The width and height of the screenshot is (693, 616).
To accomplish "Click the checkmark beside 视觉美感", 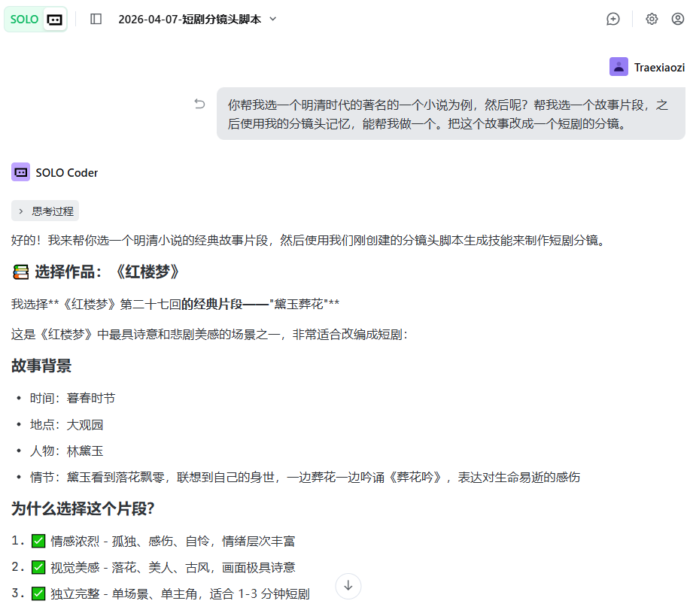I will (38, 567).
